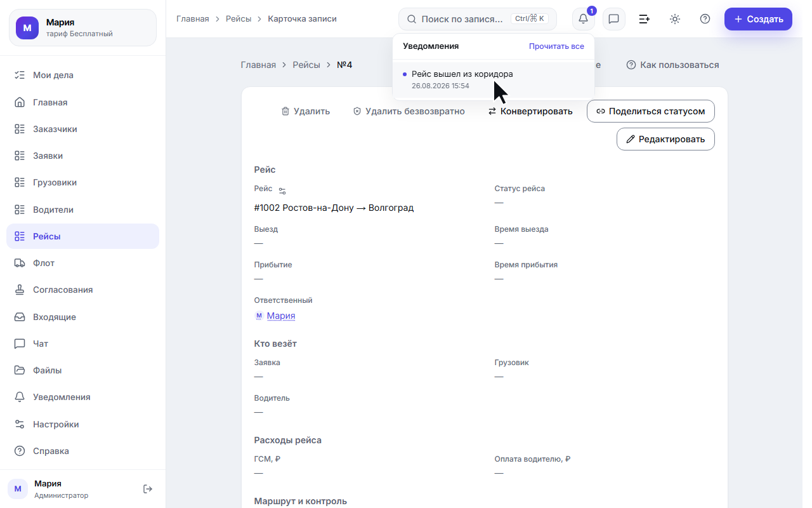The width and height of the screenshot is (812, 508).
Task: Click the Редактировать button
Action: [x=665, y=139]
